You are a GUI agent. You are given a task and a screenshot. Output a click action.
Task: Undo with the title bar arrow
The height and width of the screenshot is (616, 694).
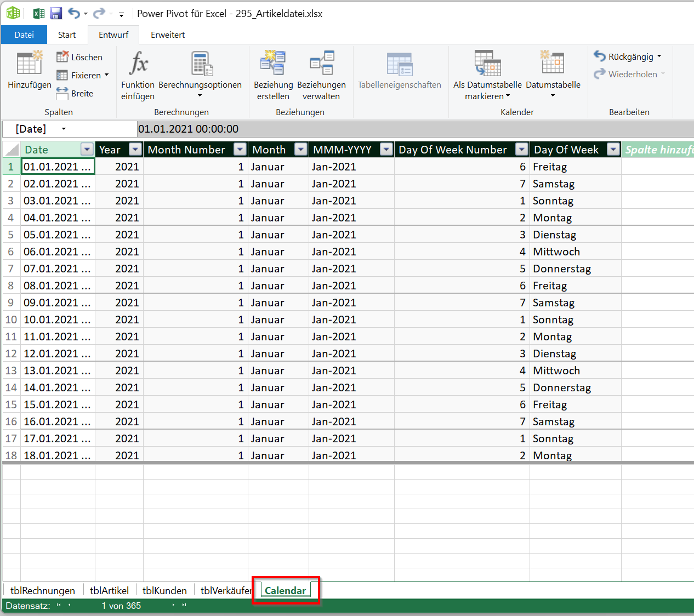click(74, 14)
